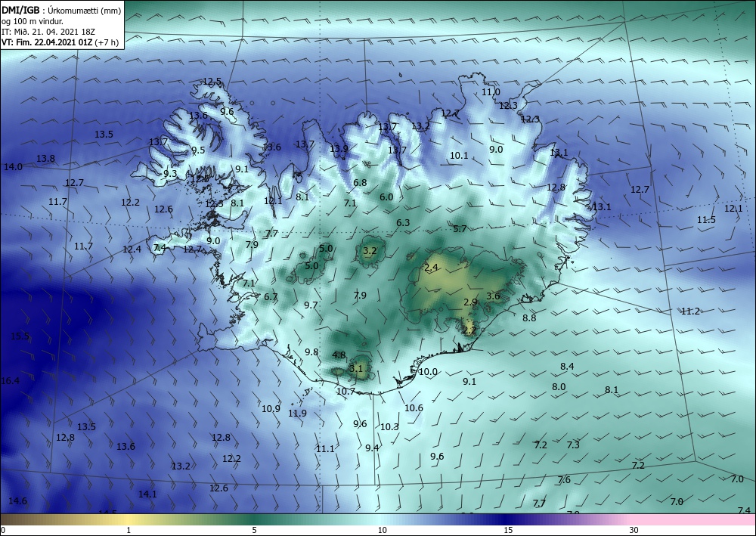Click the 6.0 value on the map
The height and width of the screenshot is (536, 756).
point(386,197)
